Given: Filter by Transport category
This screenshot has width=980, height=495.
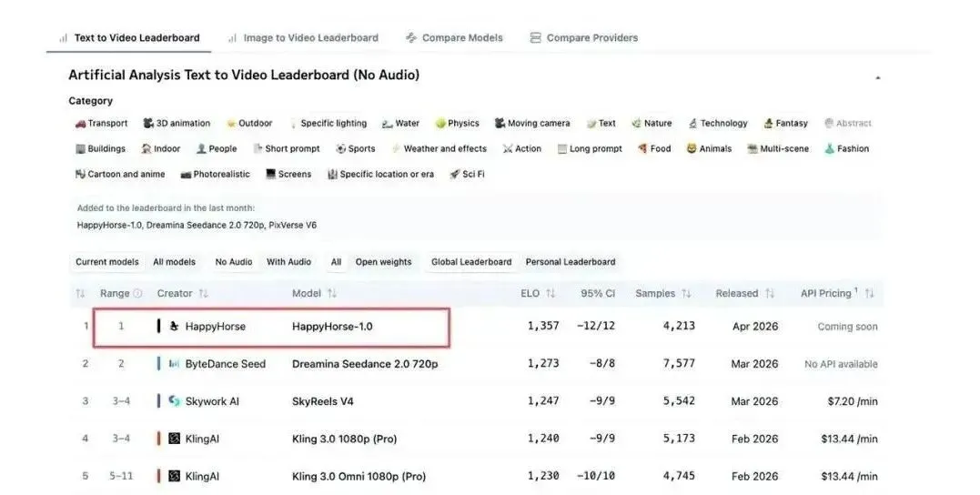Looking at the screenshot, I should (101, 123).
